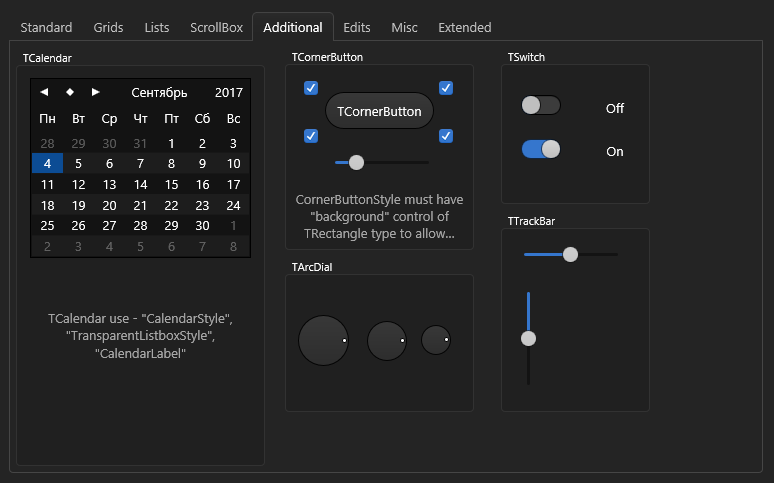Advance calendar with right arrow icon
Screen dimensions: 774x483
click(96, 92)
